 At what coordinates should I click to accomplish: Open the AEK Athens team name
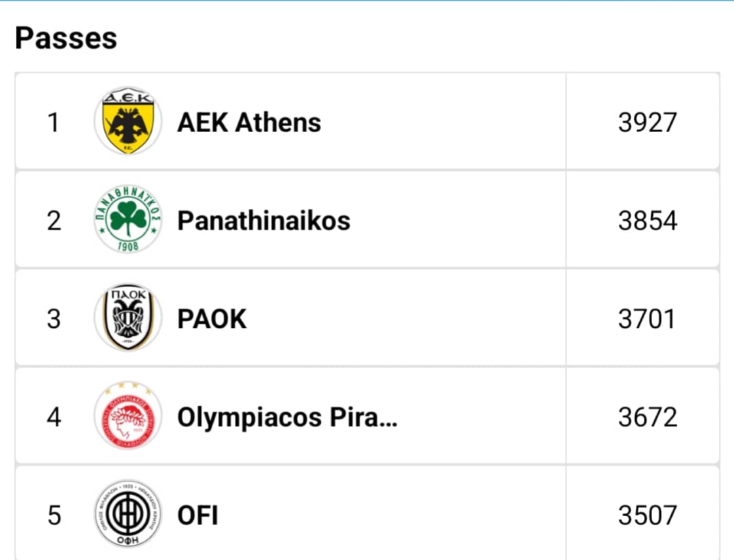coord(249,123)
